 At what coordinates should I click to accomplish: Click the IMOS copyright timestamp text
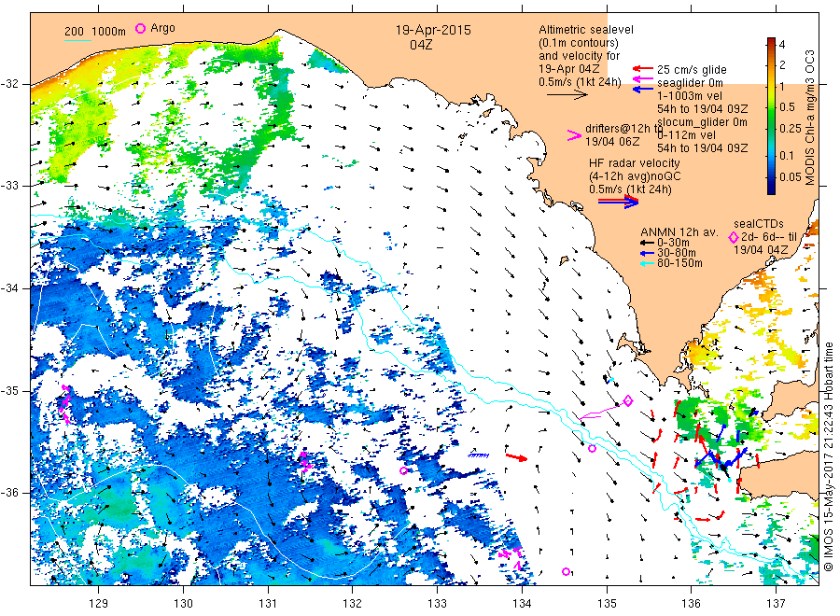click(x=829, y=457)
